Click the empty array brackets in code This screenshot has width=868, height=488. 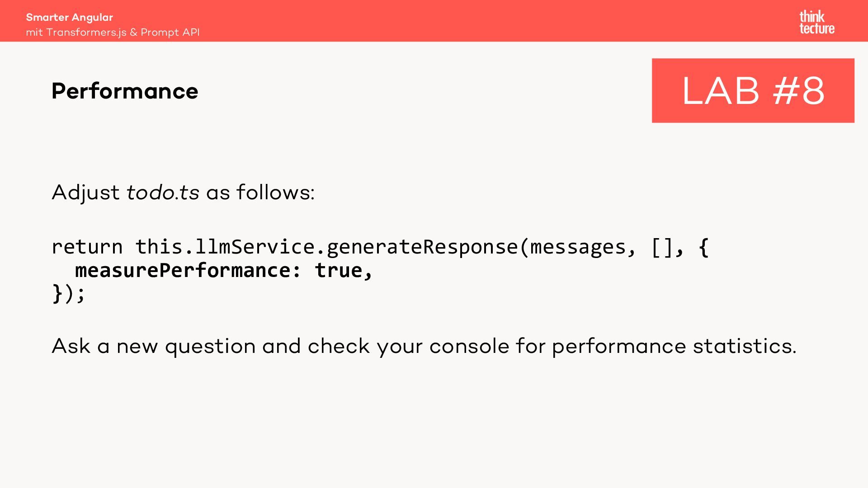click(x=662, y=247)
